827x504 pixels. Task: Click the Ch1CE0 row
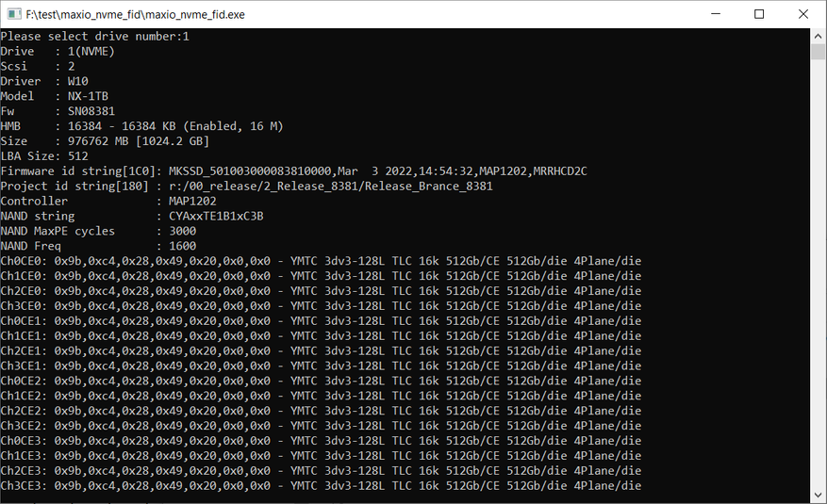click(x=322, y=276)
